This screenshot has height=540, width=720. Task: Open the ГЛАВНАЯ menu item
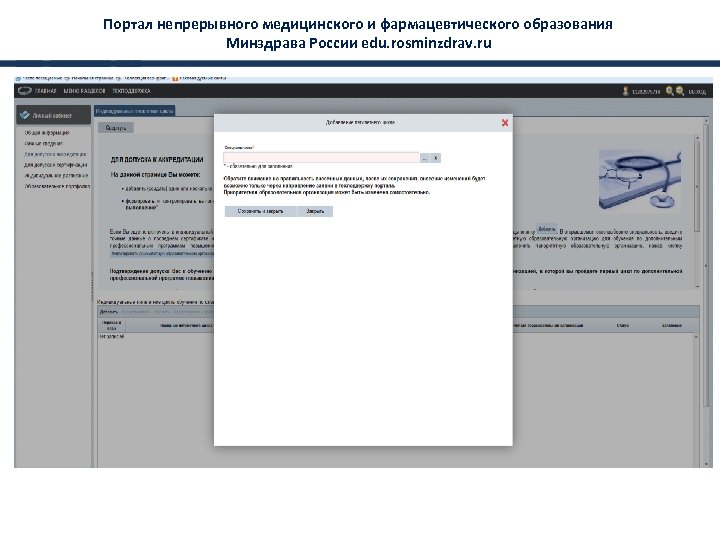(45, 91)
